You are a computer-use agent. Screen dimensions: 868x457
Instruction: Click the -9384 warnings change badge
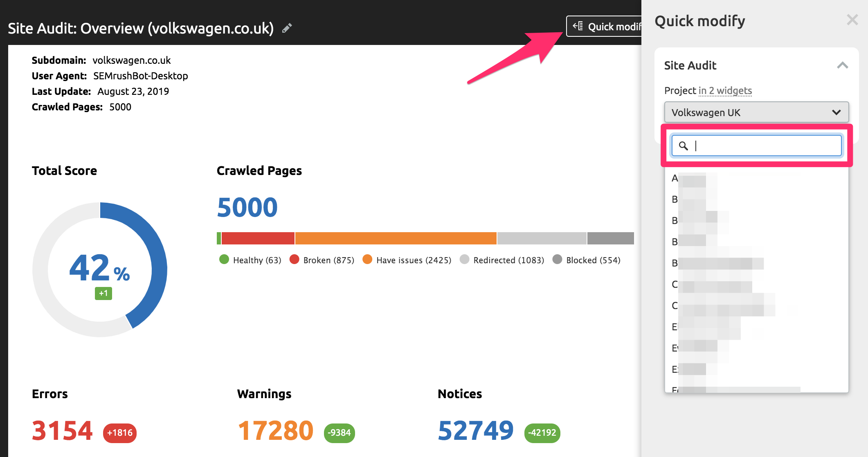[x=340, y=433]
